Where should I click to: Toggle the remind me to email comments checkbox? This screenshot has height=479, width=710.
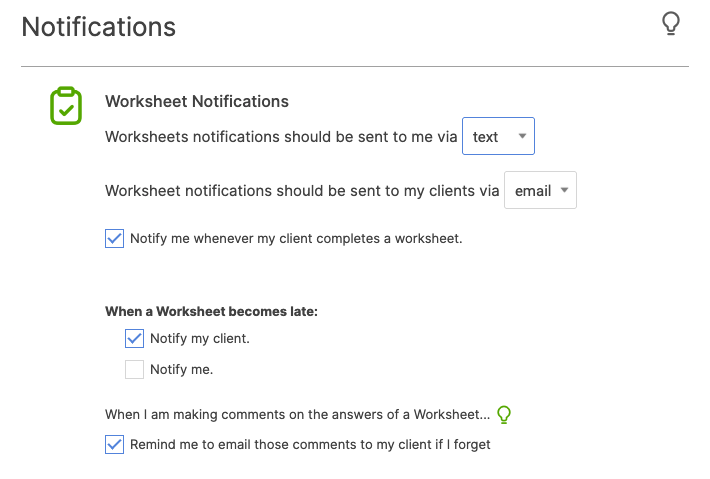point(115,445)
